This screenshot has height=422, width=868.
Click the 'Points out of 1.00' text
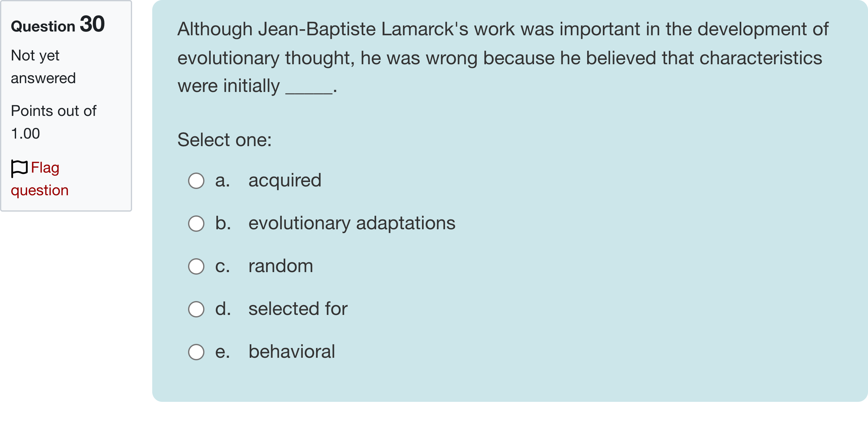tap(53, 122)
